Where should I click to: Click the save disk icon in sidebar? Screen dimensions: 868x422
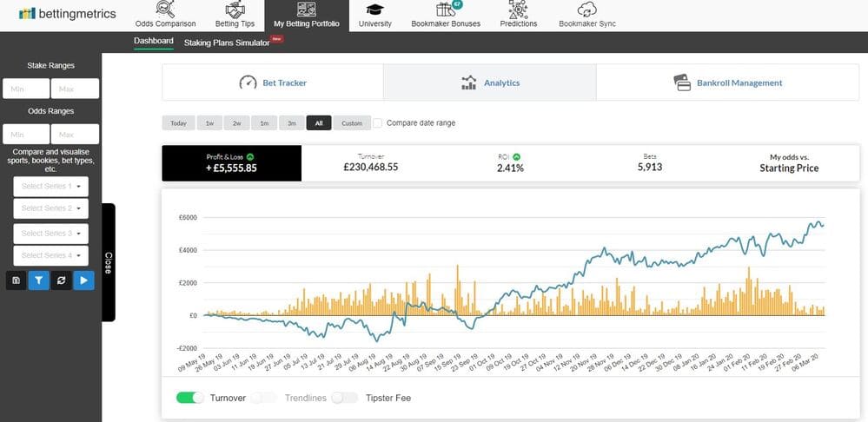[16, 280]
